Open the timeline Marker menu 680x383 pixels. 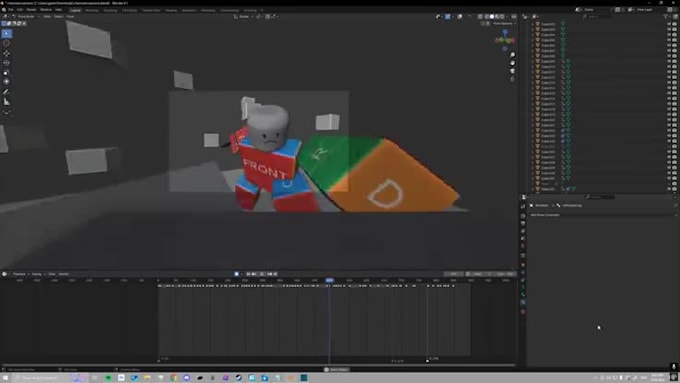pos(64,274)
